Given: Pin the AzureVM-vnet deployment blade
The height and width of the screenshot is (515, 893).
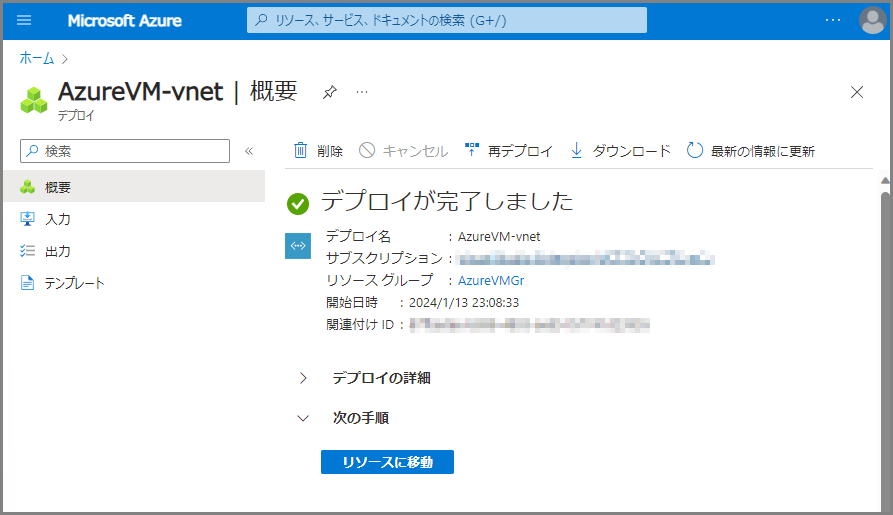Looking at the screenshot, I should click(329, 92).
